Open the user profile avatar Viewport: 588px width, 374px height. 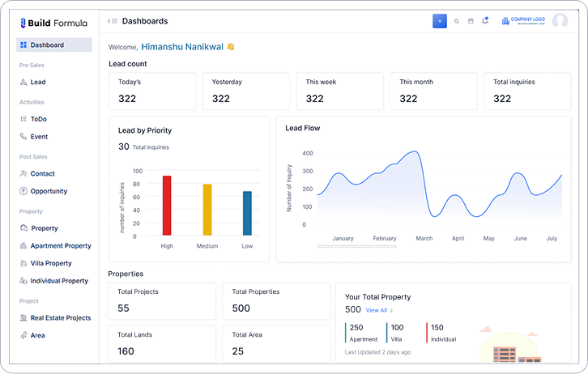click(x=560, y=21)
